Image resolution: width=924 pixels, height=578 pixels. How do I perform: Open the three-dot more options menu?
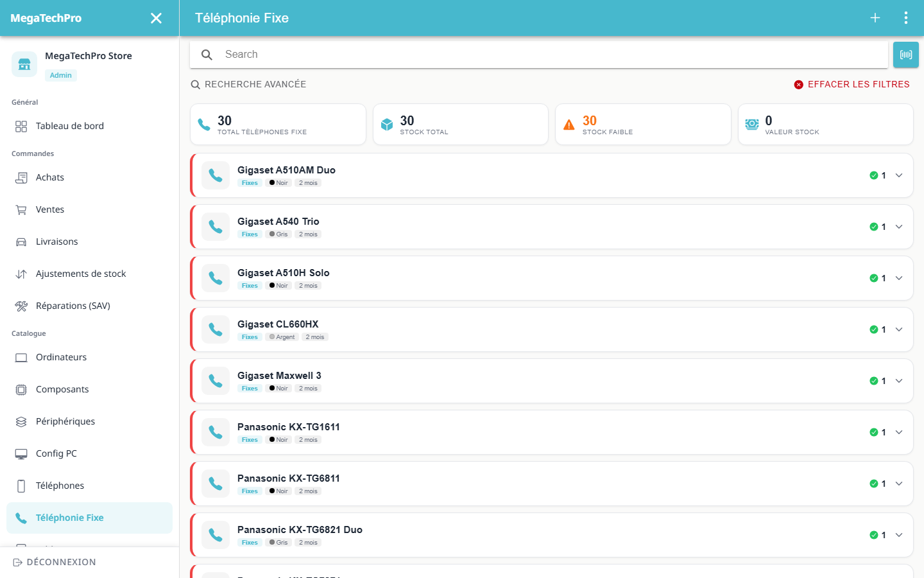coord(906,18)
